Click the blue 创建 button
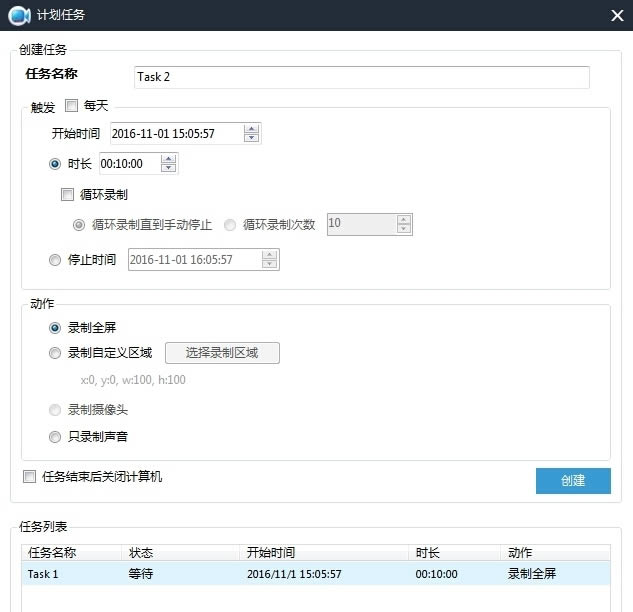Viewport: 633px width, 612px height. (x=573, y=480)
